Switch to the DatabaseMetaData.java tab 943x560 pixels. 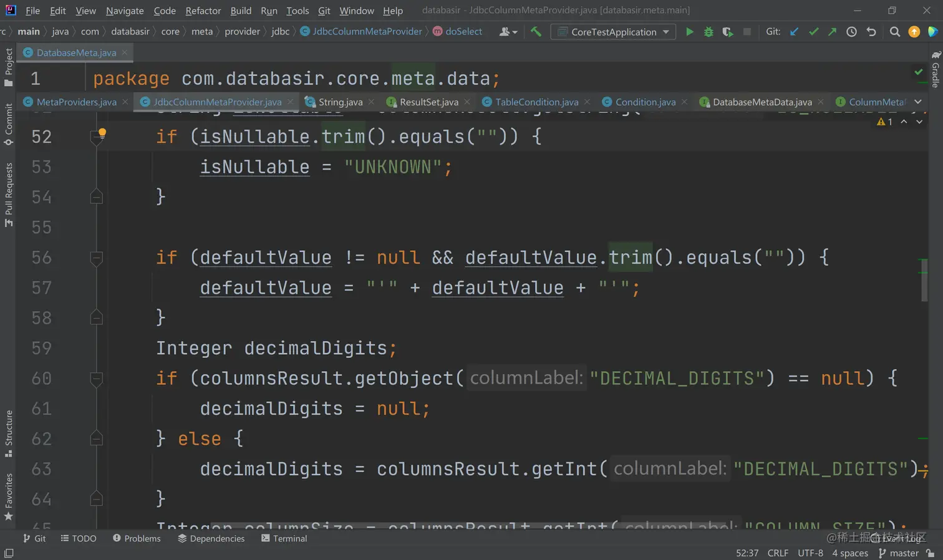(x=762, y=102)
